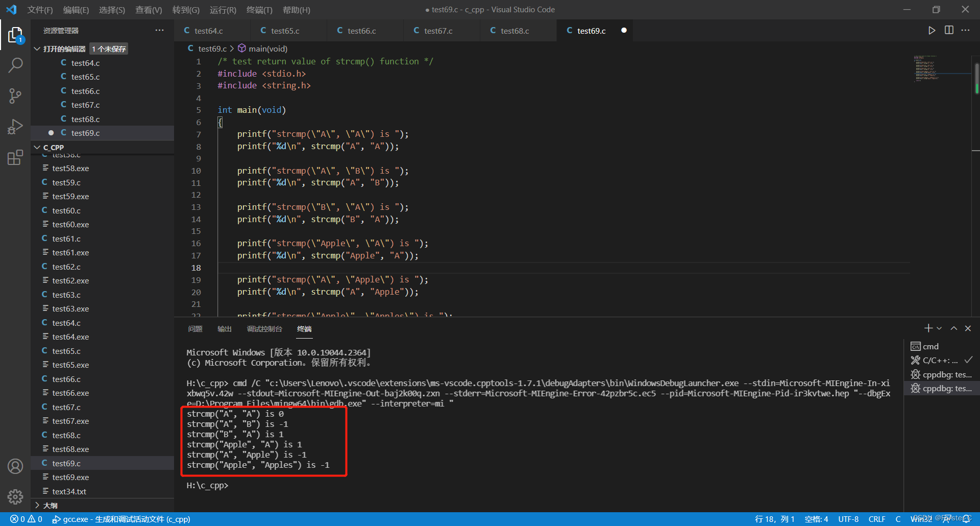
Task: Open the File menu
Action: coord(40,10)
